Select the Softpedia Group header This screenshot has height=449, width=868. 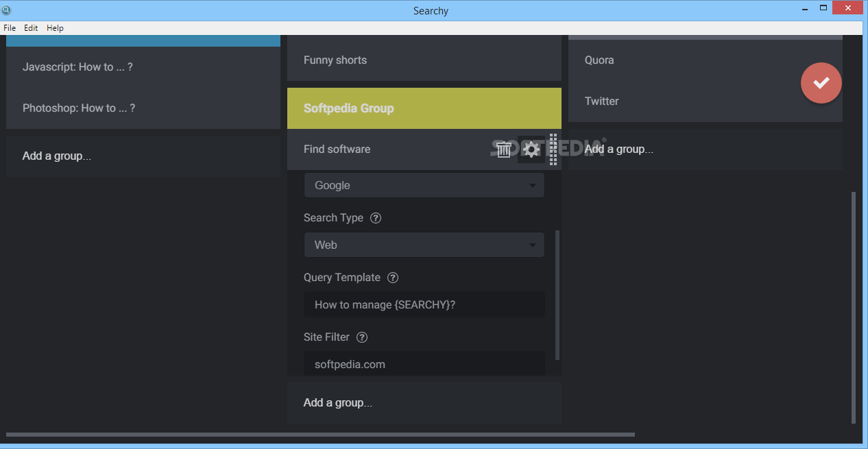(x=424, y=108)
